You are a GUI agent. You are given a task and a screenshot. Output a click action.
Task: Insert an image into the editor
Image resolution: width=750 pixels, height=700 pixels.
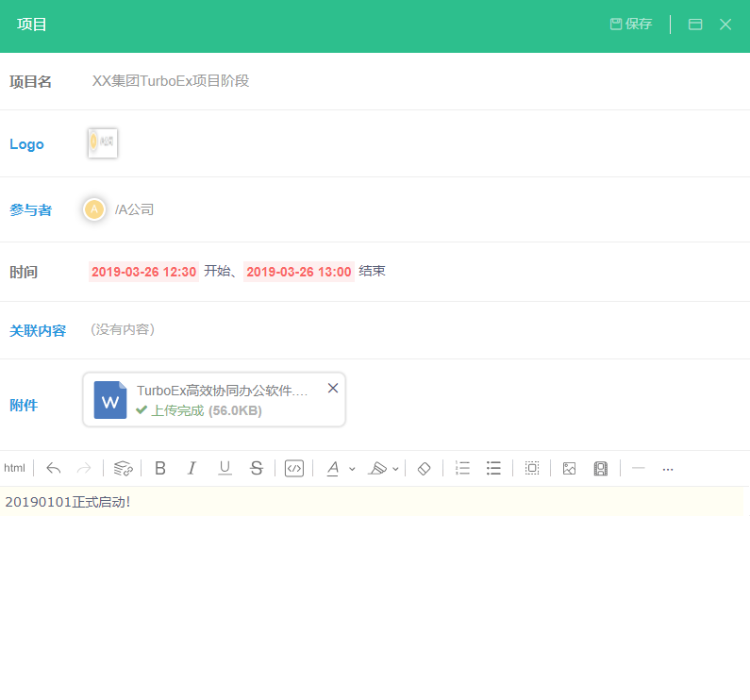point(569,468)
